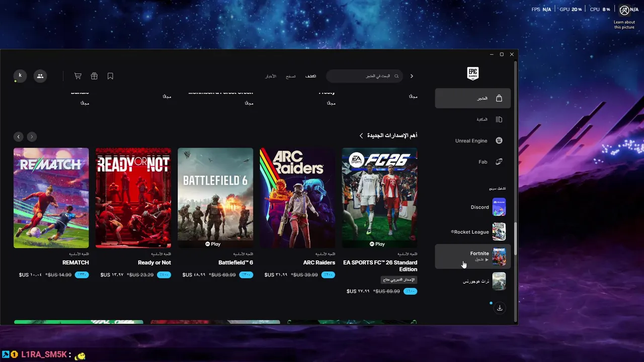Open the Library (المكتبة) sidebar section

pyautogui.click(x=472, y=120)
